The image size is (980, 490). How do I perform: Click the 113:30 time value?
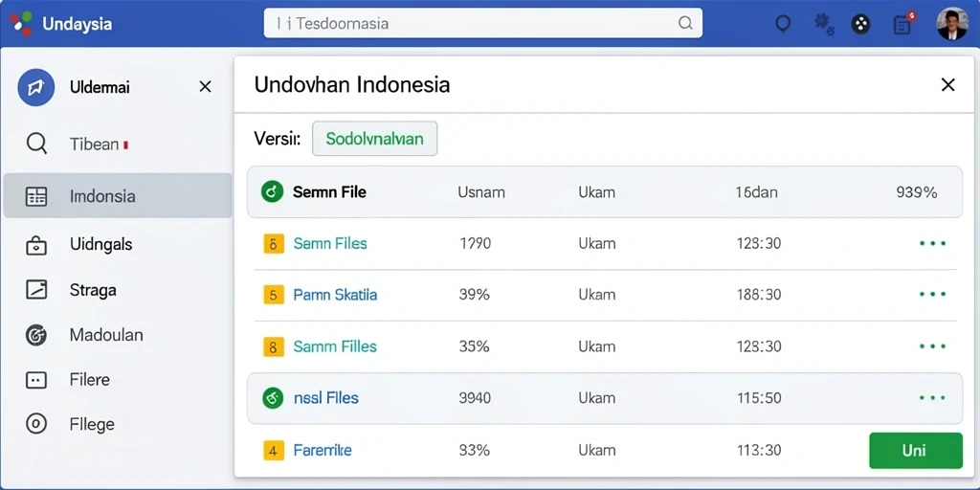(759, 450)
